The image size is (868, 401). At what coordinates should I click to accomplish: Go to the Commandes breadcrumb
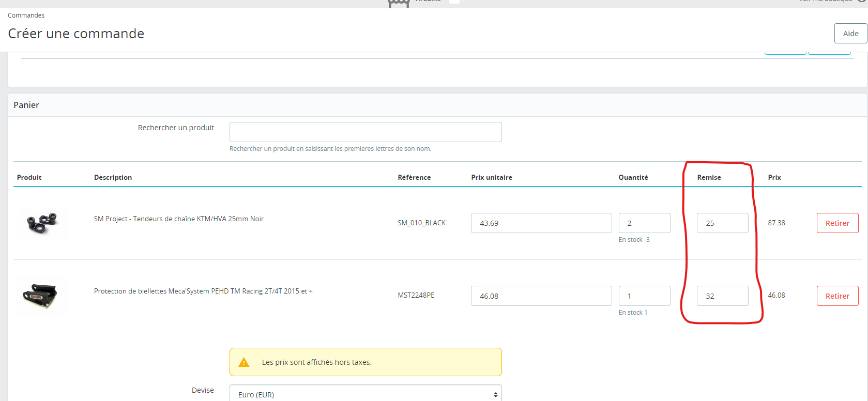click(26, 16)
